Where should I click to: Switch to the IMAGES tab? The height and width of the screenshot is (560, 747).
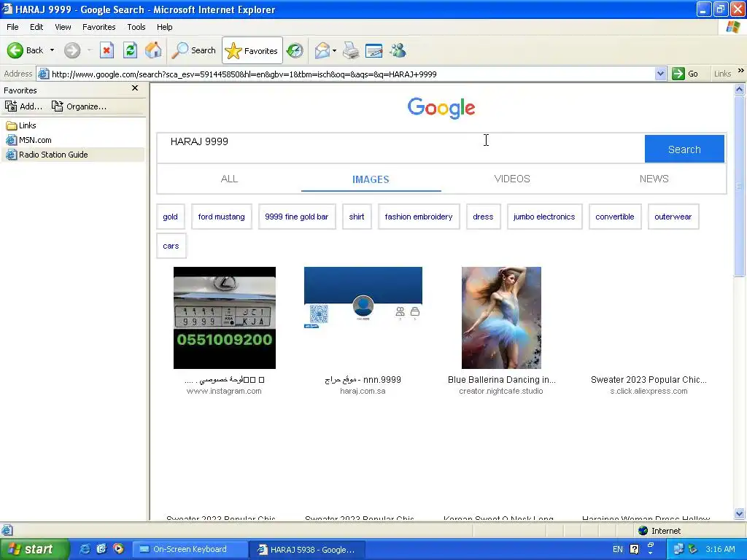click(x=371, y=179)
